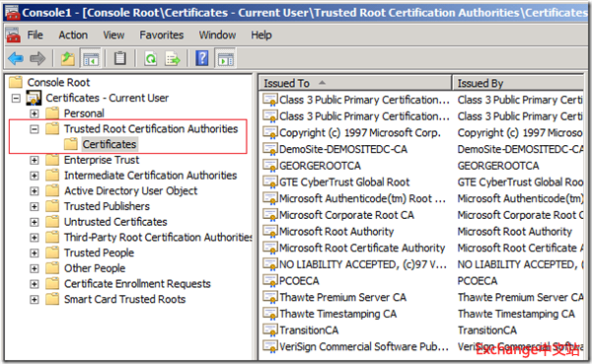Screen dimensions: 592x364
Task: Open the View menu
Action: pos(113,36)
